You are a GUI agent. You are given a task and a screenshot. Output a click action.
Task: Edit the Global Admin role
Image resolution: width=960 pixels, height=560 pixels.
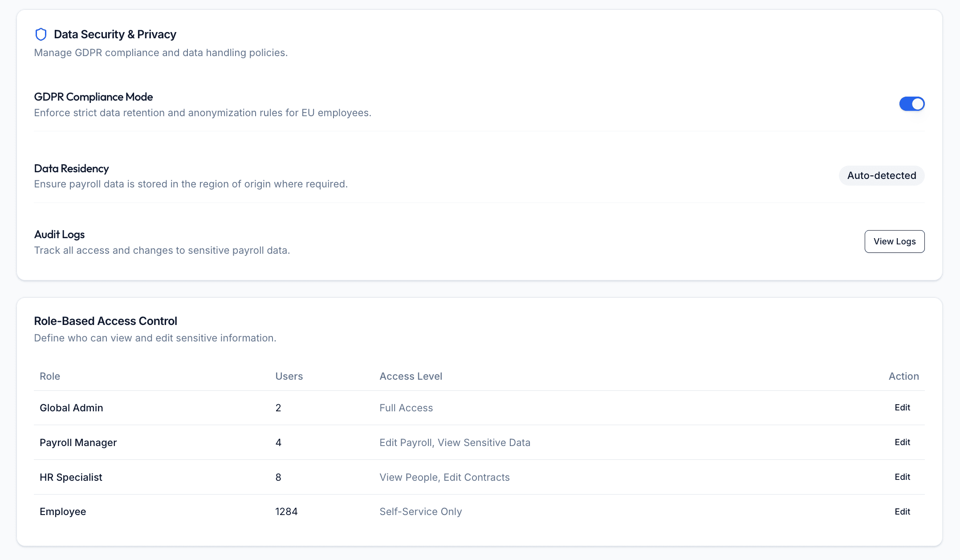tap(902, 407)
